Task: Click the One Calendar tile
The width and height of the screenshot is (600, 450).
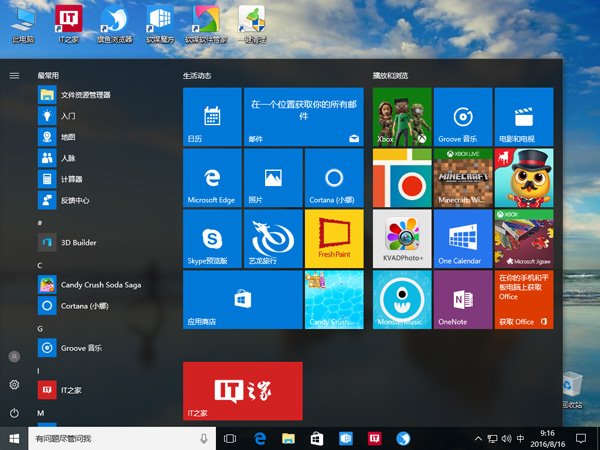Action: [463, 239]
